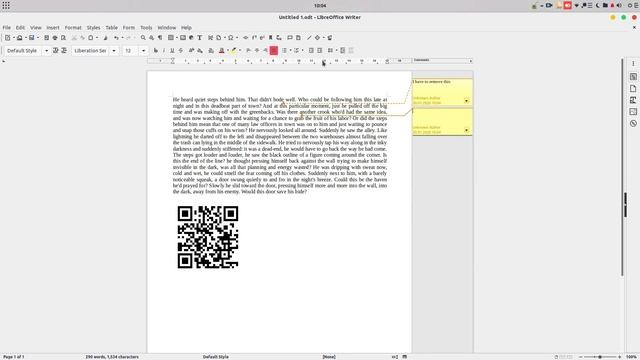Toggle Italic formatting
The width and height of the screenshot is (640, 360).
pyautogui.click(x=164, y=51)
